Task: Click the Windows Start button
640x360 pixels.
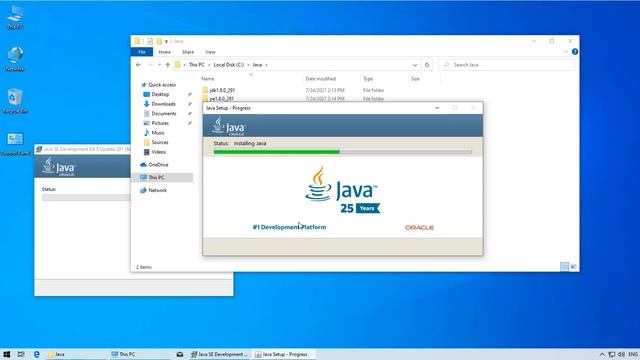Action: (x=6, y=354)
